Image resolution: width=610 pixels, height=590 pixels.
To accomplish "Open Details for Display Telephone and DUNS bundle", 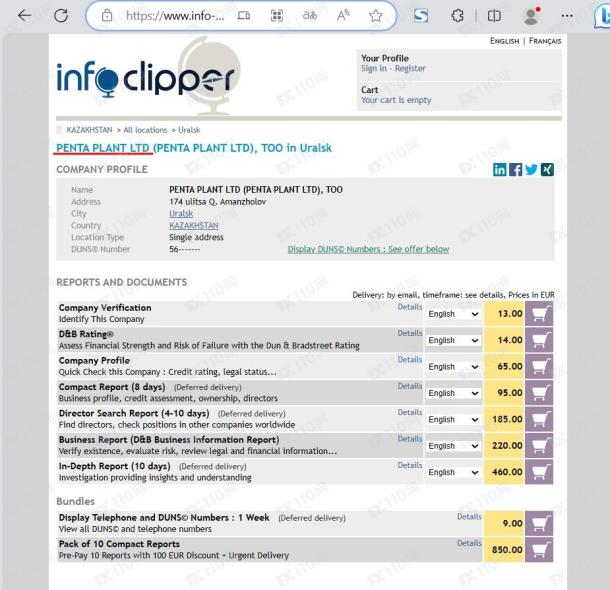I will (469, 516).
